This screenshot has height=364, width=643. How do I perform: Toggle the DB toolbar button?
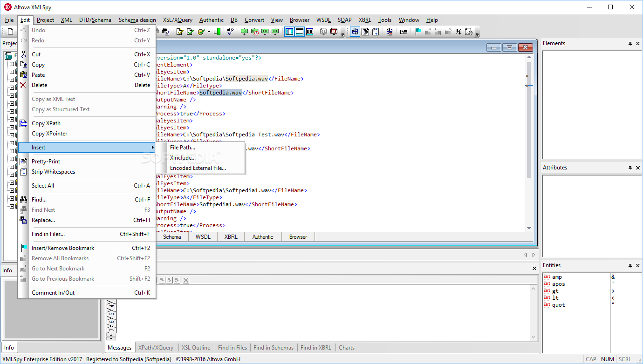coord(309,32)
